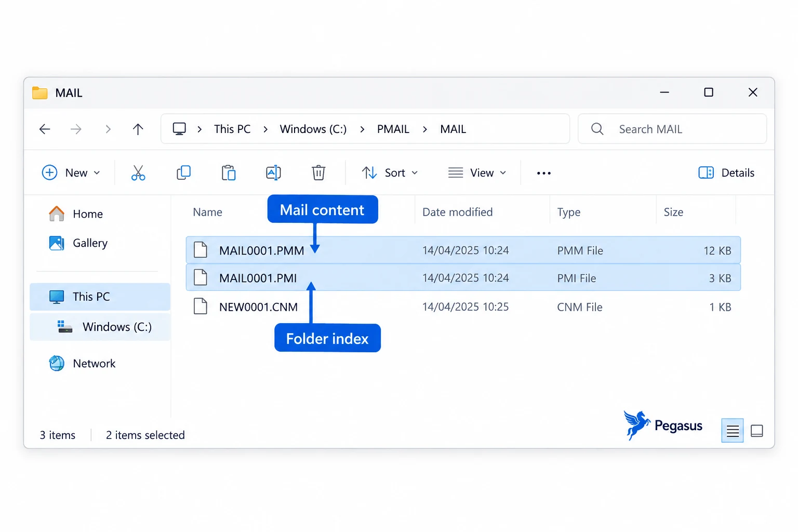Go back with the left arrow

click(x=45, y=129)
